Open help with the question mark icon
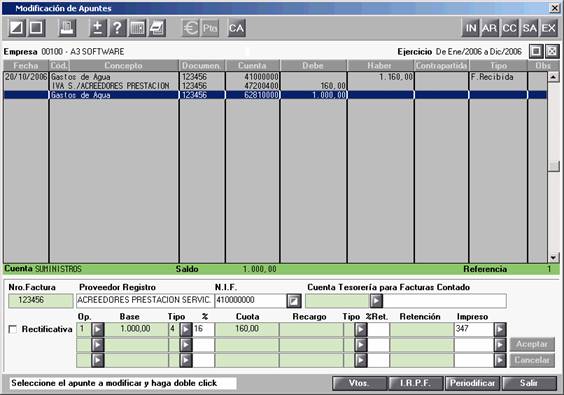The image size is (564, 395). [x=117, y=28]
